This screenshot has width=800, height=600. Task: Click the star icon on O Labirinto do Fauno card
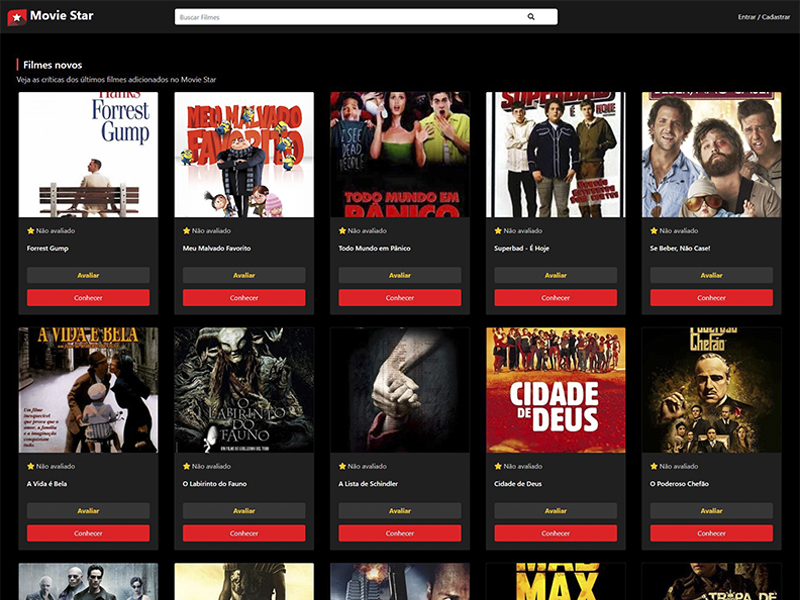pyautogui.click(x=186, y=466)
